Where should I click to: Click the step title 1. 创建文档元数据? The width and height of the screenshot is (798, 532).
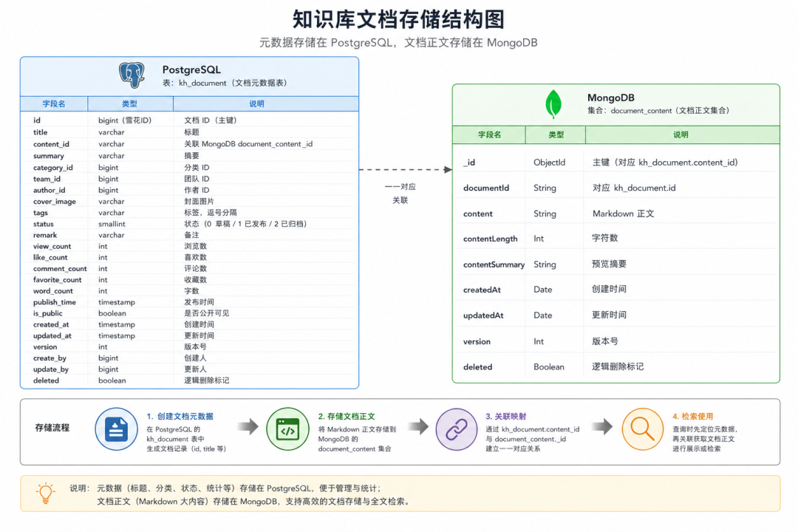tap(180, 417)
